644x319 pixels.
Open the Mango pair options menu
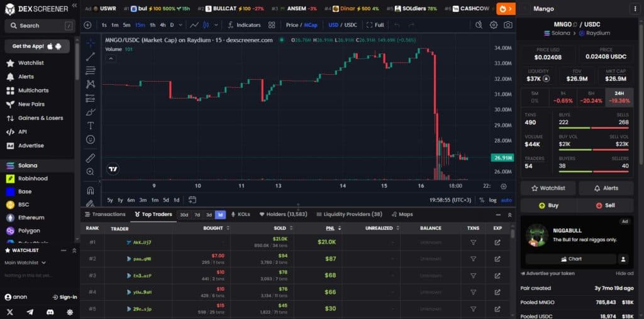tap(636, 9)
